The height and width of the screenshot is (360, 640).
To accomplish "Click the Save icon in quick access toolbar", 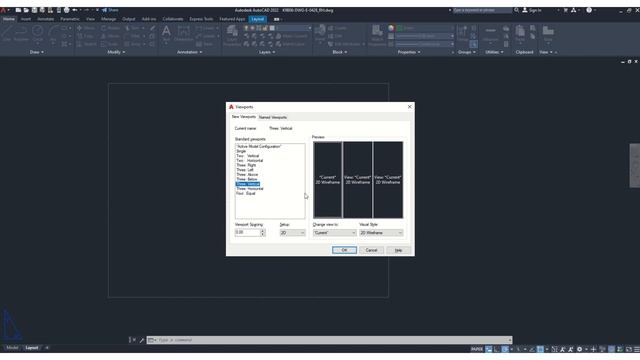I will [x=34, y=10].
